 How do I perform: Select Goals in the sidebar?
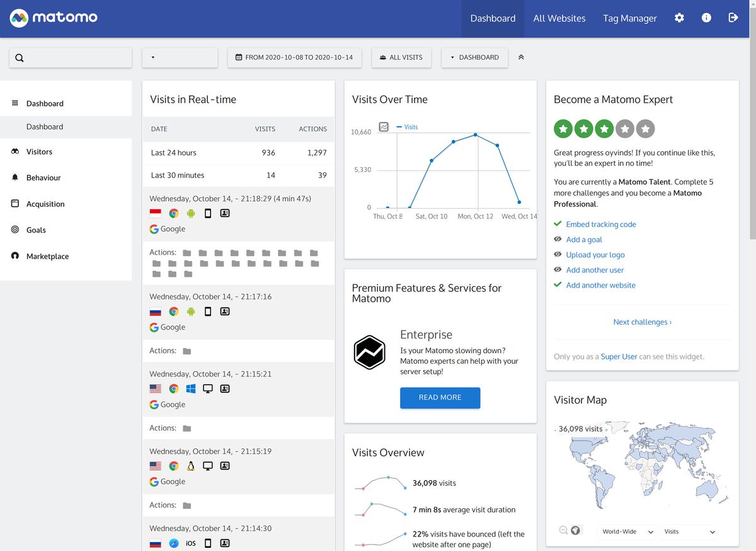click(66, 230)
